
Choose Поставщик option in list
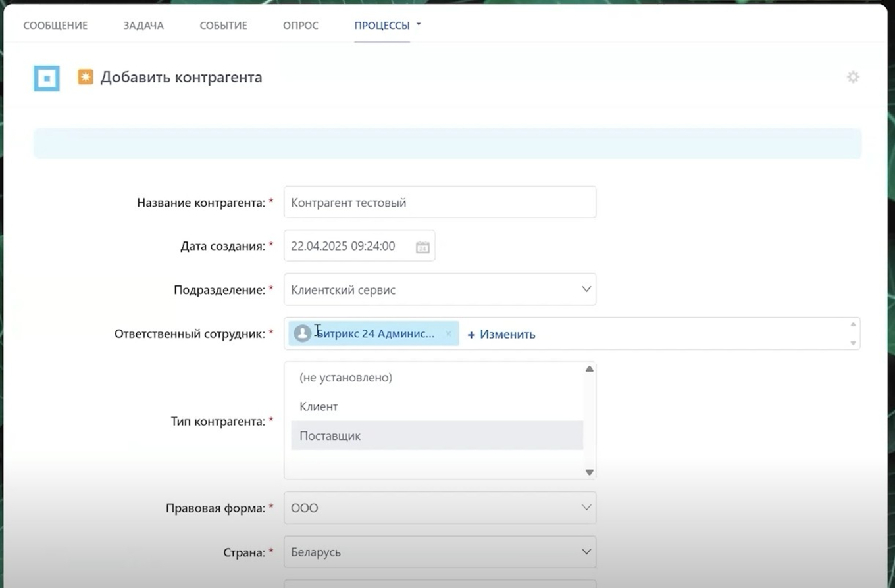(330, 435)
